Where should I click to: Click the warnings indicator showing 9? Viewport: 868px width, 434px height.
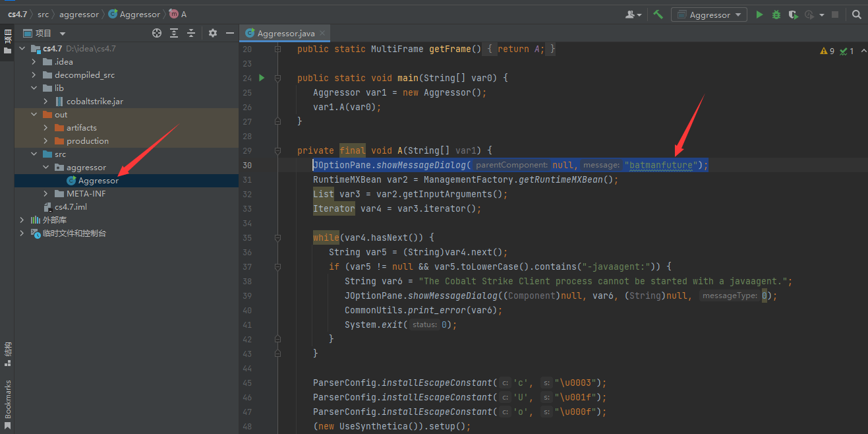(827, 51)
